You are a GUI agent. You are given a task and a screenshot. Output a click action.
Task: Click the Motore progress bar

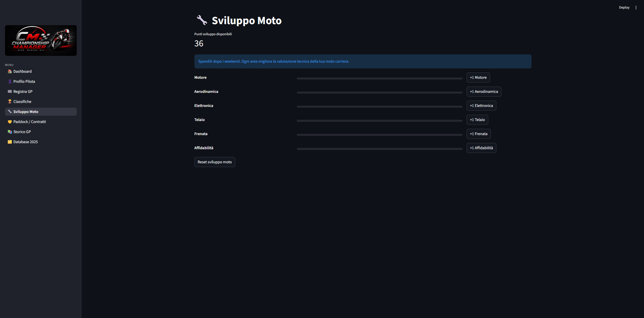pyautogui.click(x=380, y=78)
